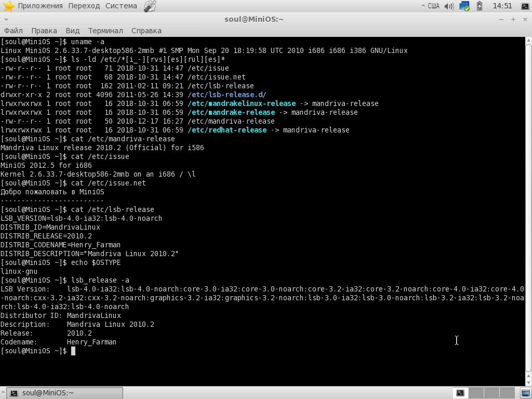Check the battery power indicator
The height and width of the screenshot is (399, 532).
[x=480, y=6]
